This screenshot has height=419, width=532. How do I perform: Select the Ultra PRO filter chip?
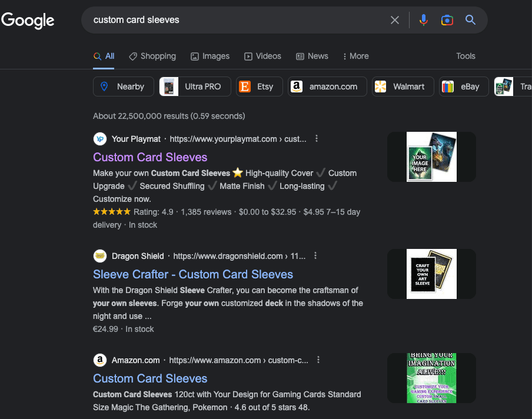tap(195, 87)
